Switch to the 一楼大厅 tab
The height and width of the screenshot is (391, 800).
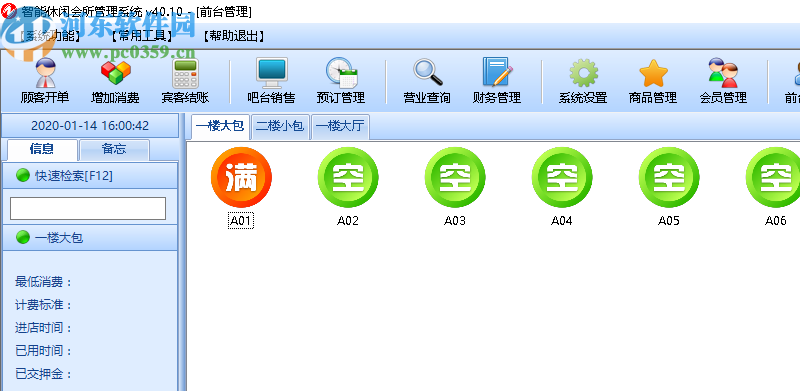340,127
